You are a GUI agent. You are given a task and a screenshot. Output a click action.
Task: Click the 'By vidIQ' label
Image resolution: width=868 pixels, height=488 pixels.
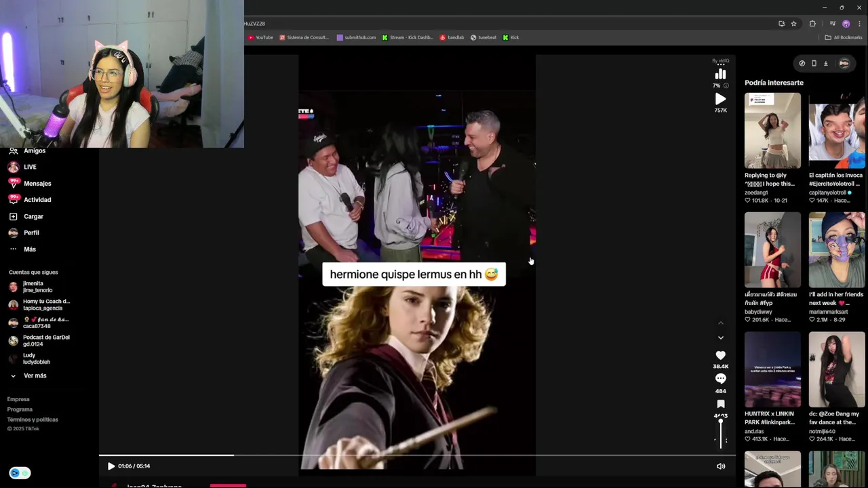click(720, 60)
